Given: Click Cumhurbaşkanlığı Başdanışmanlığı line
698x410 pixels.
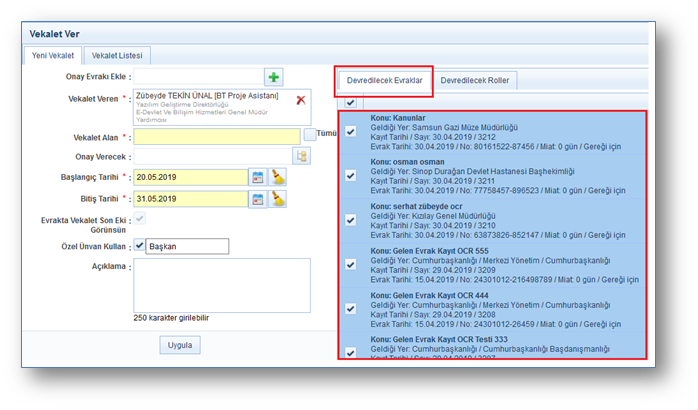Looking at the screenshot, I should click(x=490, y=349).
